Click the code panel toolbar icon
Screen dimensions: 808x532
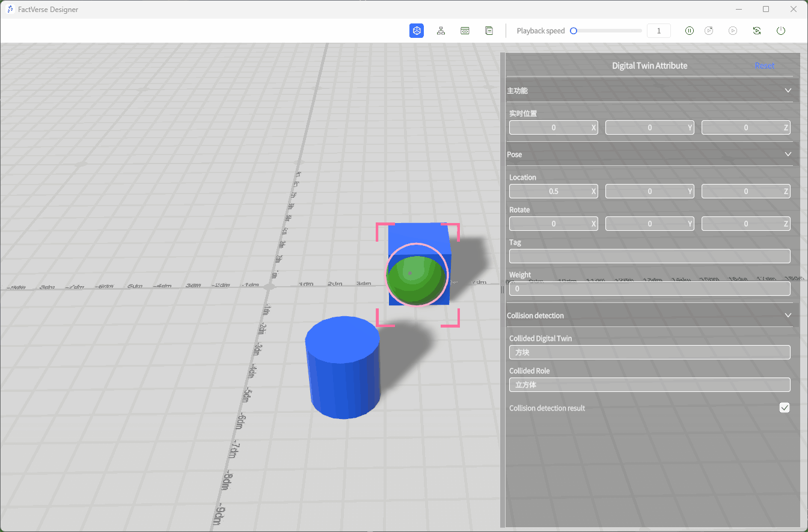click(x=465, y=31)
